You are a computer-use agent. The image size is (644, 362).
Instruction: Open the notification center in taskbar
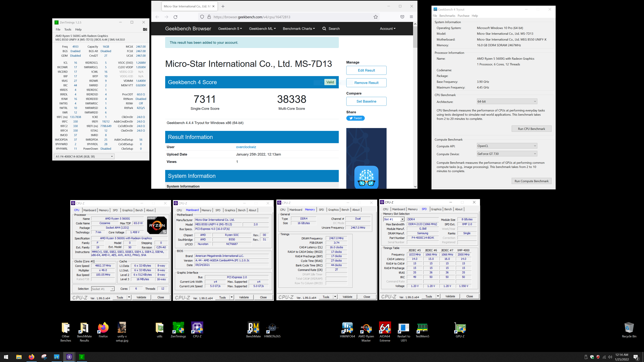(x=636, y=357)
